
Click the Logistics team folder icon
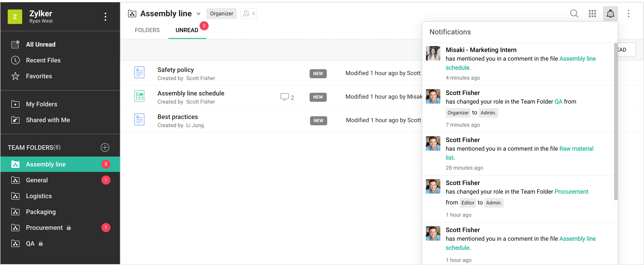click(x=15, y=196)
